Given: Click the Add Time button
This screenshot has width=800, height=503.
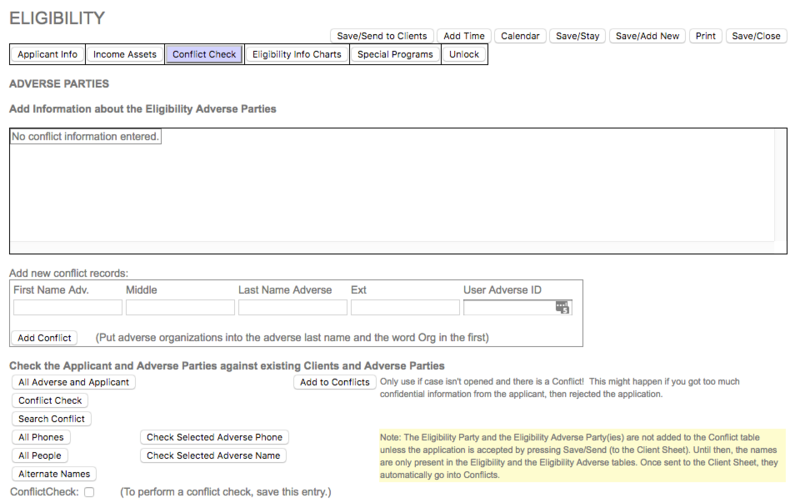Looking at the screenshot, I should pyautogui.click(x=464, y=36).
